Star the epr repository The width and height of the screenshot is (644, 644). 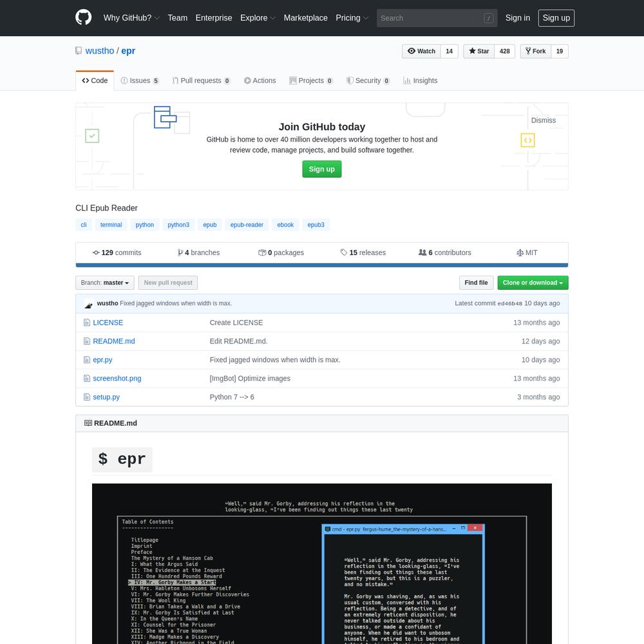pos(479,52)
